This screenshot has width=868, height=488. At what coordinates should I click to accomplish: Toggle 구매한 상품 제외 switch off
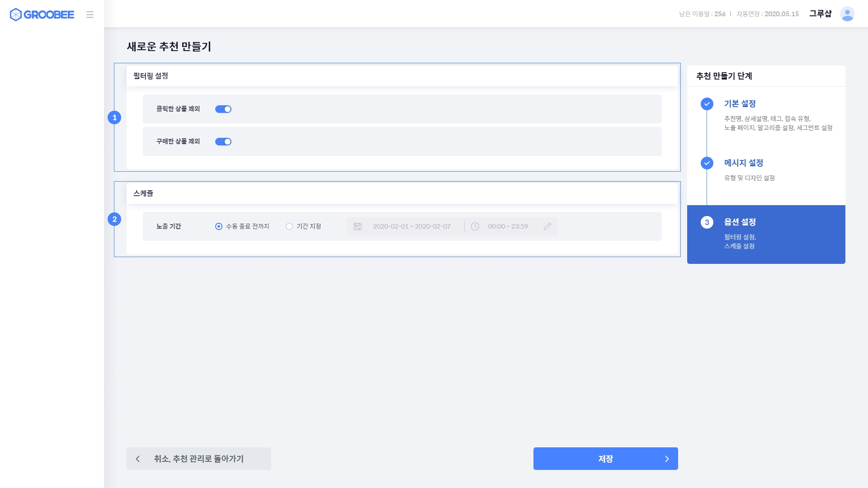(x=223, y=141)
